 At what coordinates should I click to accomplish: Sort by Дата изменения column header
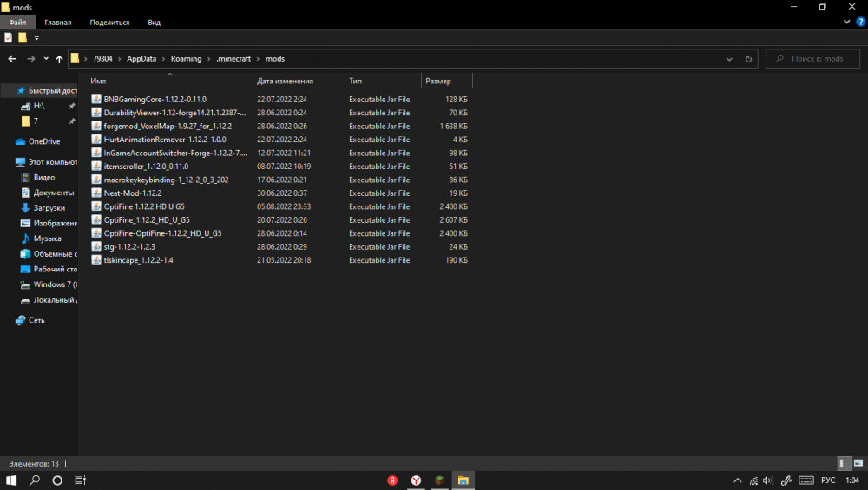(299, 81)
